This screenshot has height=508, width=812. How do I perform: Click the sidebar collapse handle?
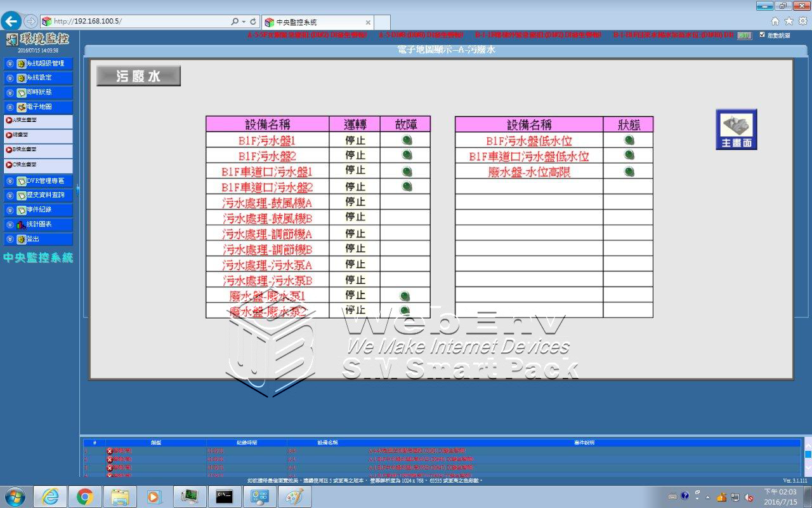[77, 189]
